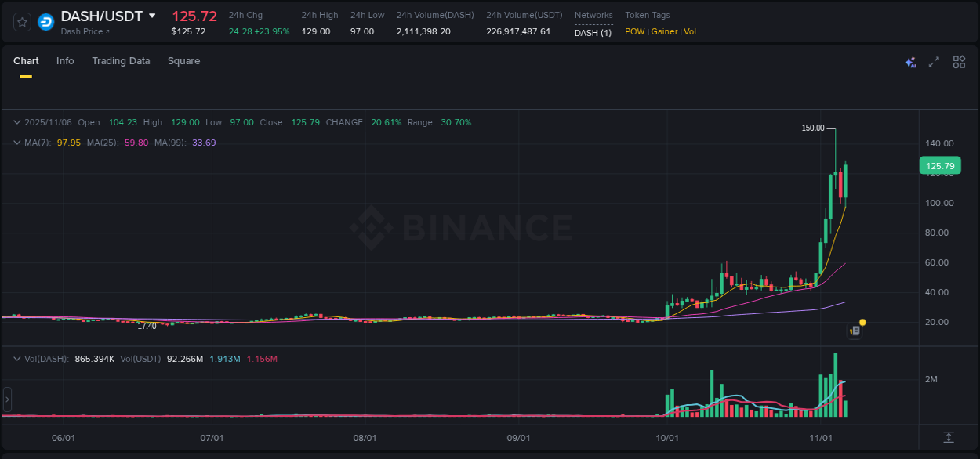
Task: Collapse the moving averages legend row
Action: [16, 143]
